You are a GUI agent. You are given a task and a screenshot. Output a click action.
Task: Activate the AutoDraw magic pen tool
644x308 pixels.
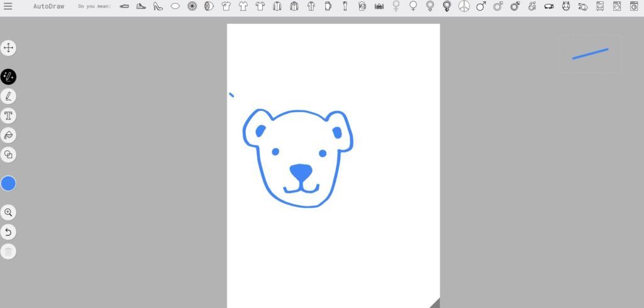tap(8, 77)
